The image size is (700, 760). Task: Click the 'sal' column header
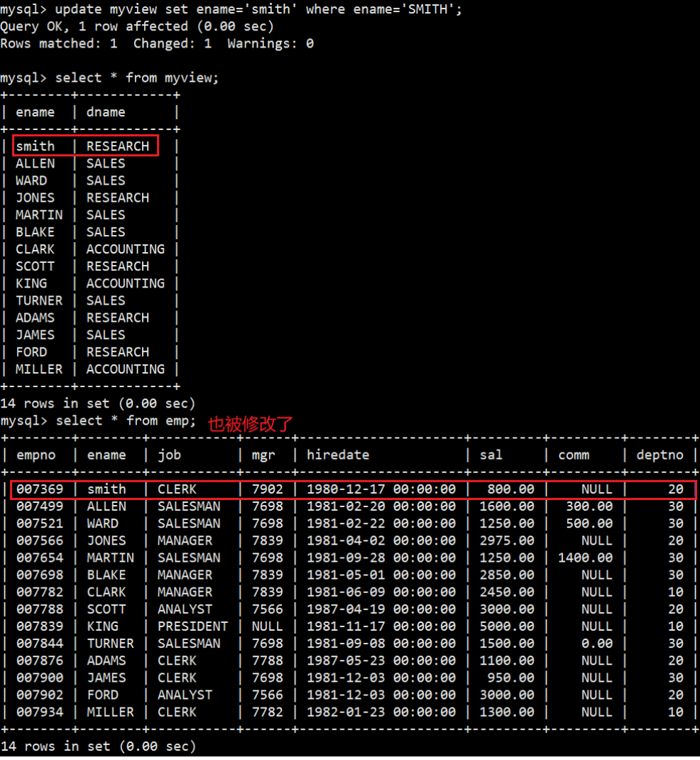pyautogui.click(x=491, y=455)
